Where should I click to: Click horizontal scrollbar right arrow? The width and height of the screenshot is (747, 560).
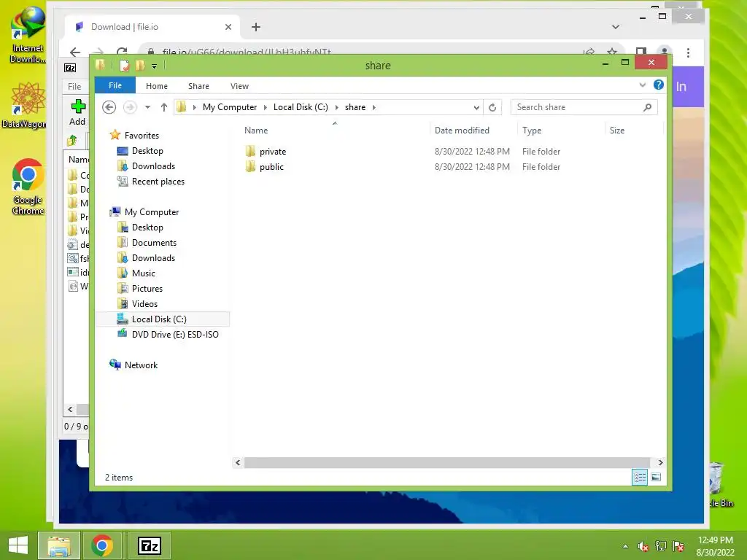coord(660,462)
